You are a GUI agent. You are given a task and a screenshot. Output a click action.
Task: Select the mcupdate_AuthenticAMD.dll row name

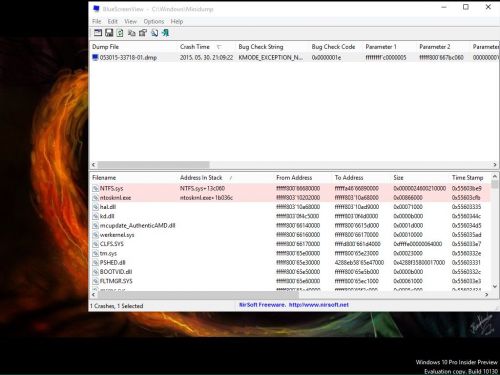click(137, 226)
